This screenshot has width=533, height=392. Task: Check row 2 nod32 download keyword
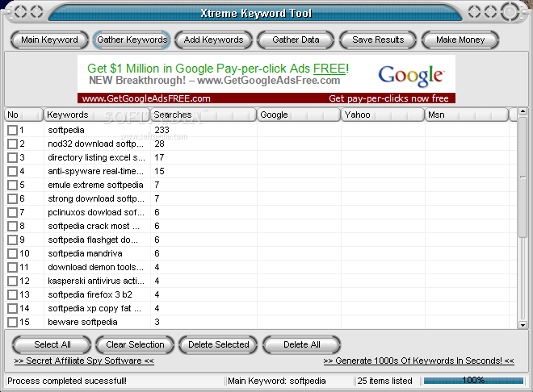[x=13, y=144]
